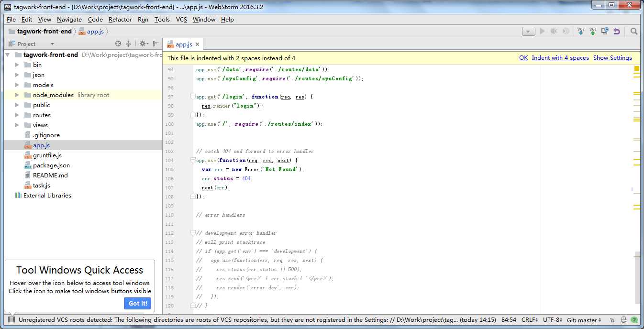The width and height of the screenshot is (644, 329).
Task: Open the green event log notification badge
Action: [634, 320]
